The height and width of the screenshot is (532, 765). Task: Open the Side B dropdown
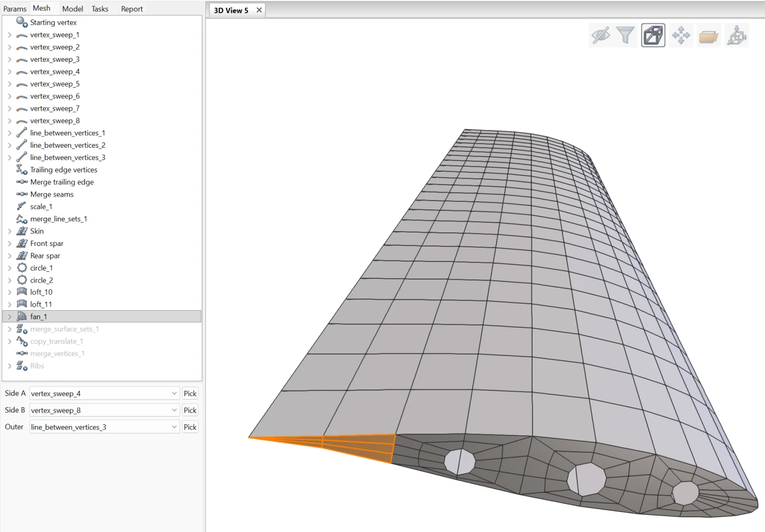[x=105, y=410]
